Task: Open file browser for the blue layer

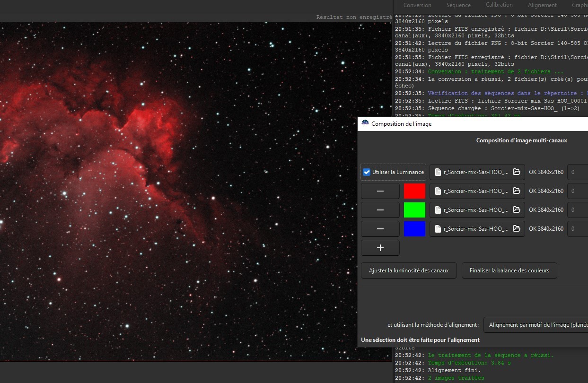Action: 517,229
